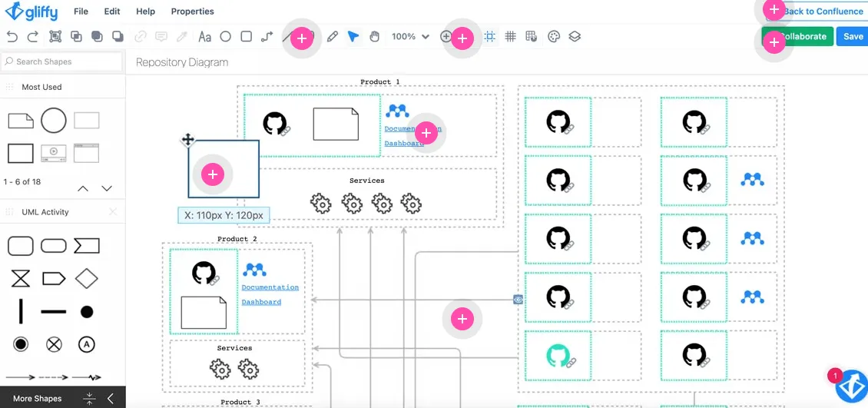Toggle layer visibility eye icon on canvas

518,300
